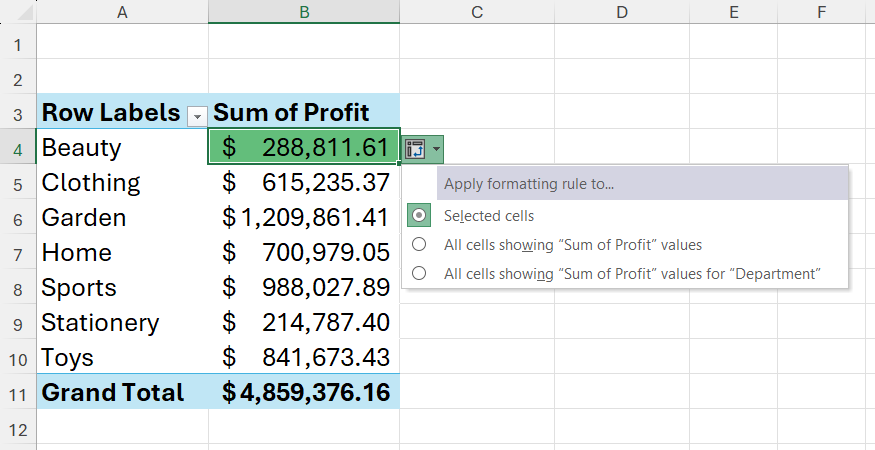Select column C header
This screenshot has width=875, height=450.
pos(477,12)
